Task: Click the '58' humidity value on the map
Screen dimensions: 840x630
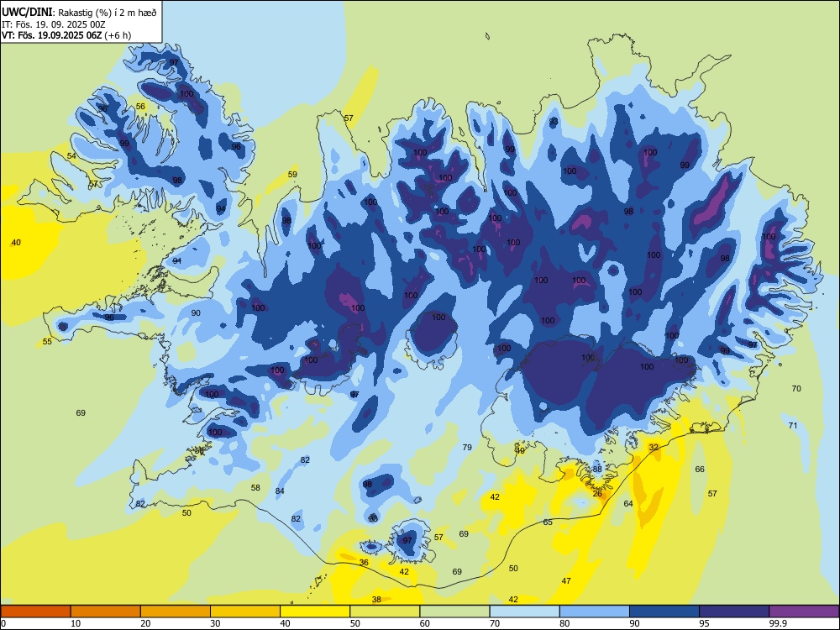Action: point(255,487)
